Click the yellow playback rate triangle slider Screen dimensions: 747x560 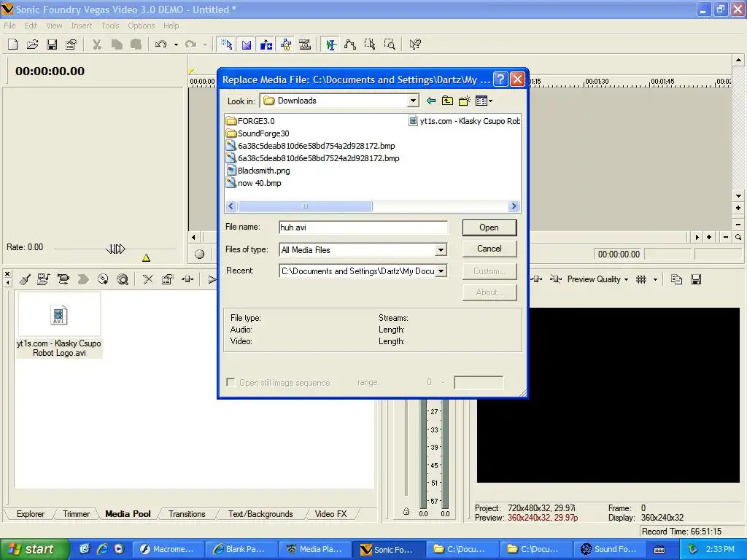[x=146, y=258]
